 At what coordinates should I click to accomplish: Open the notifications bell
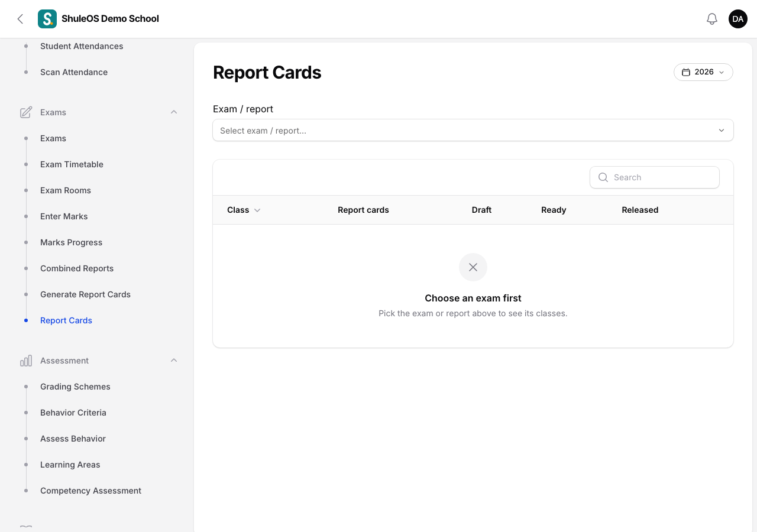[x=712, y=19]
